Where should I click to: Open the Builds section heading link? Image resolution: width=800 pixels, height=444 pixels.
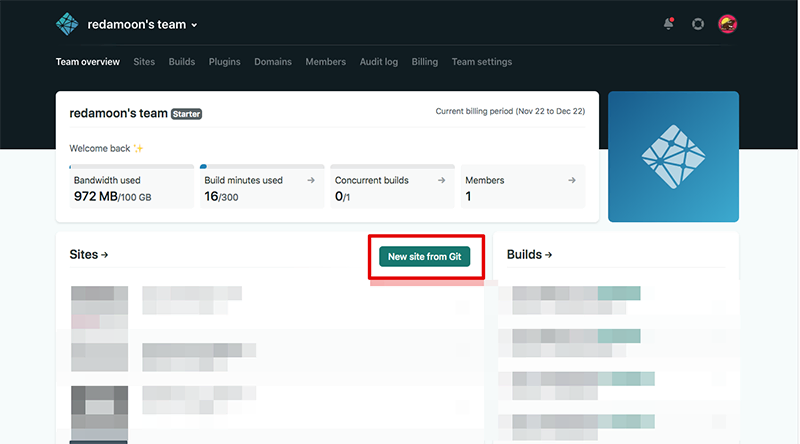click(530, 254)
